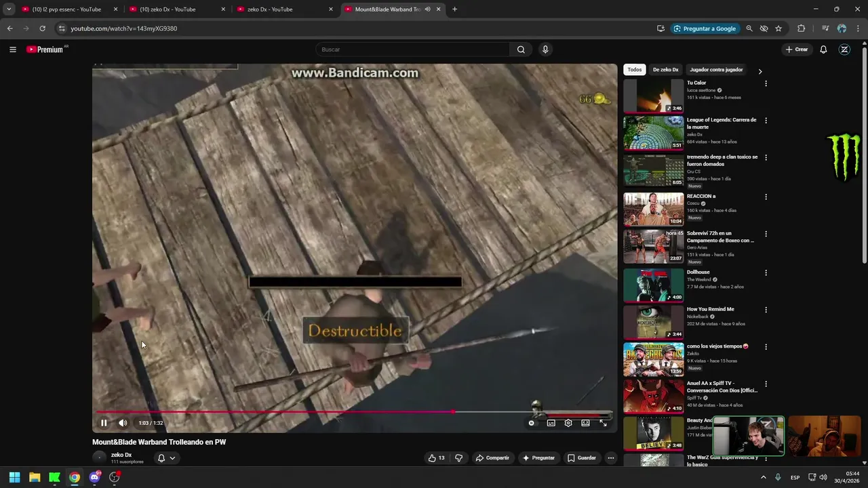
Task: Click the install app icon in address bar
Action: tap(660, 28)
